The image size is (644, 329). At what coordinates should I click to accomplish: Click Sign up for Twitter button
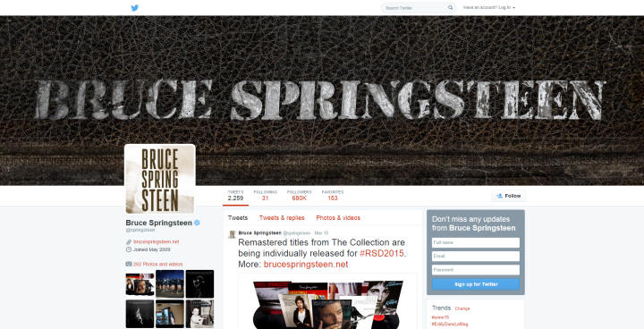476,284
